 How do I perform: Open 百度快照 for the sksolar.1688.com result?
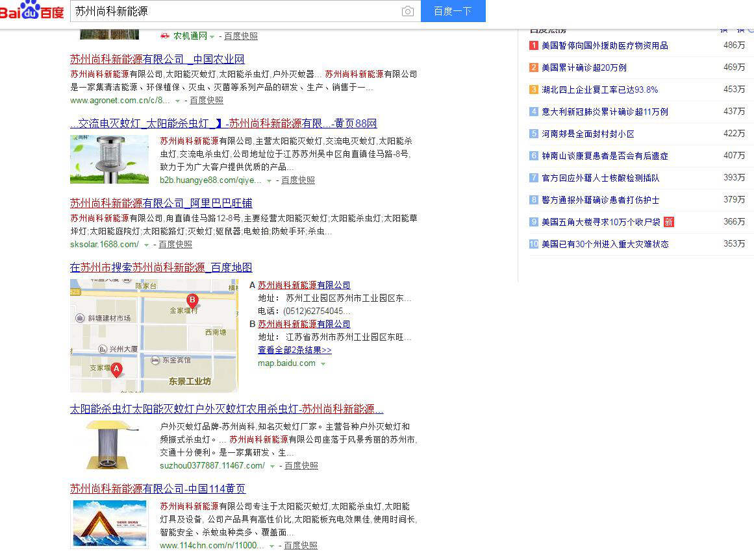175,245
